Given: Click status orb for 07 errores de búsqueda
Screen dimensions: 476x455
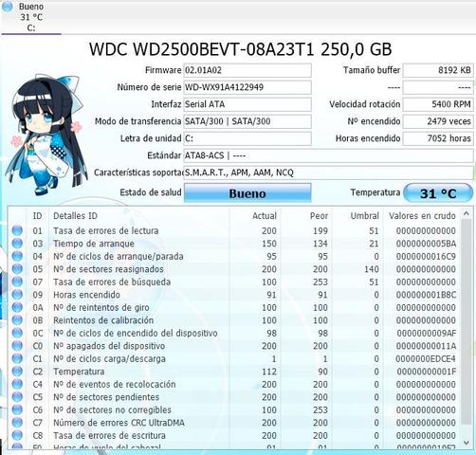Looking at the screenshot, I should (x=17, y=282).
